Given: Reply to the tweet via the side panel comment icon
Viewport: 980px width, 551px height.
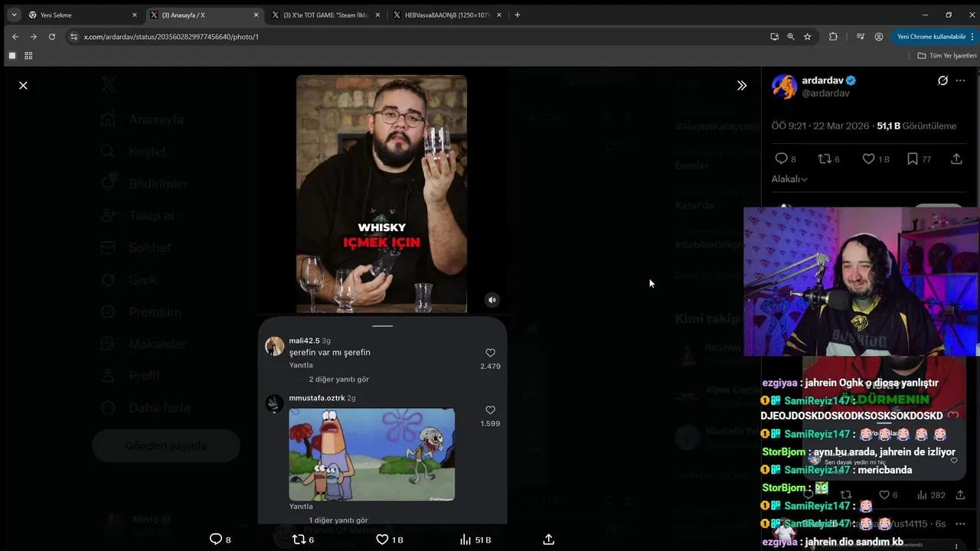Looking at the screenshot, I should pyautogui.click(x=781, y=158).
